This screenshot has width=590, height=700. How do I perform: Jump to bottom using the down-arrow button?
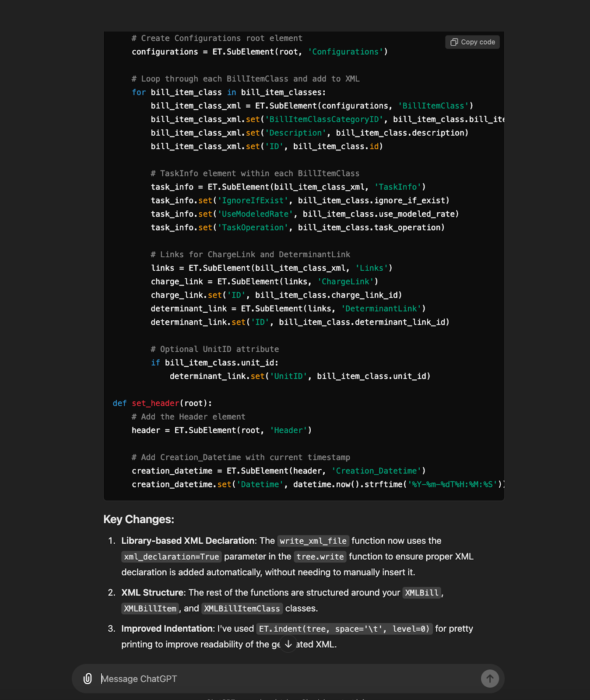tap(288, 644)
